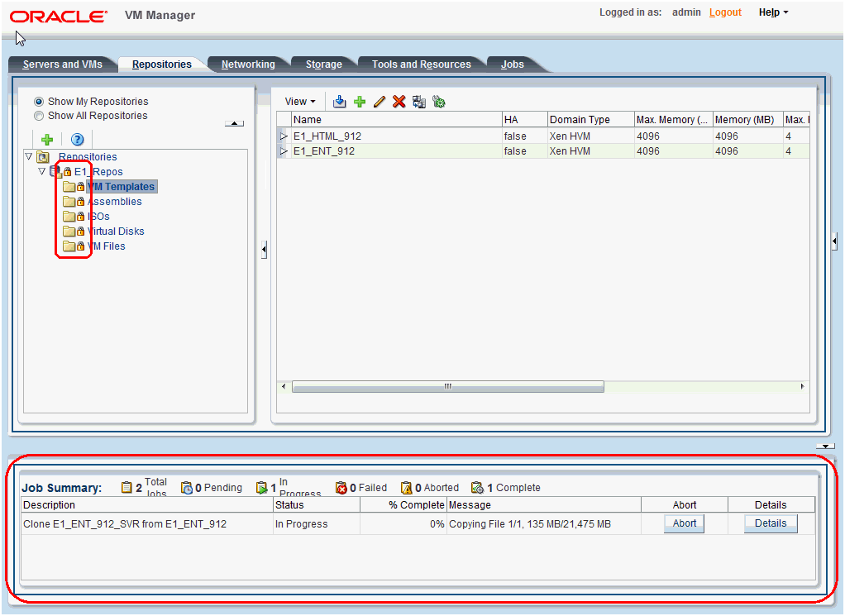Image resolution: width=845 pixels, height=616 pixels.
Task: Click the Oracle logo
Action: pyautogui.click(x=58, y=17)
